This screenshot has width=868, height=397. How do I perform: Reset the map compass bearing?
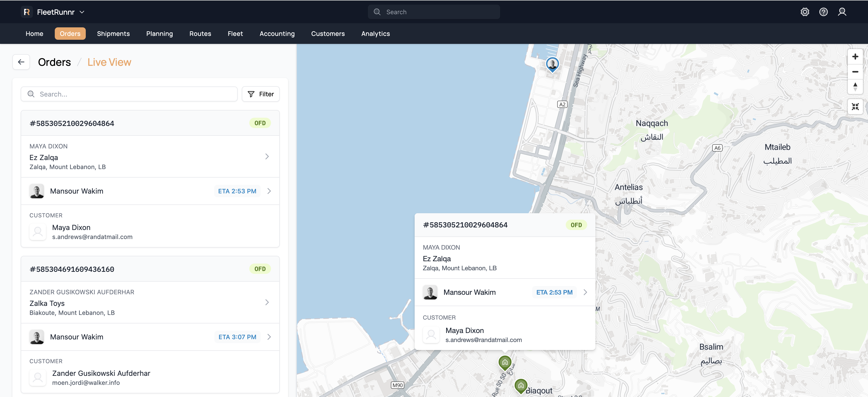pos(855,86)
